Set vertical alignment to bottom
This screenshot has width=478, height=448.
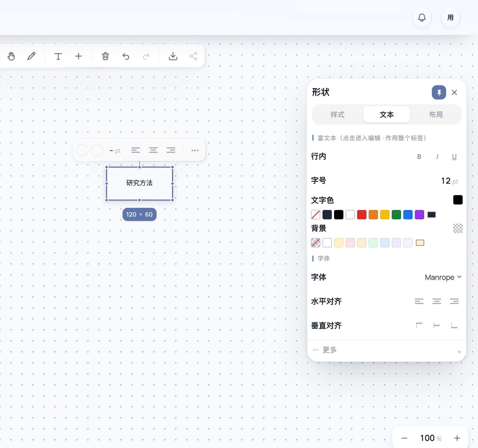454,326
